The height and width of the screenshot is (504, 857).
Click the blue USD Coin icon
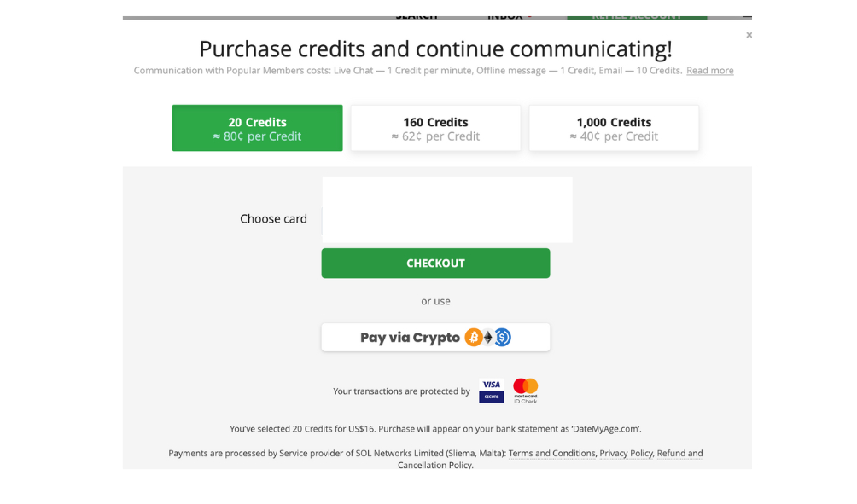[x=503, y=338]
